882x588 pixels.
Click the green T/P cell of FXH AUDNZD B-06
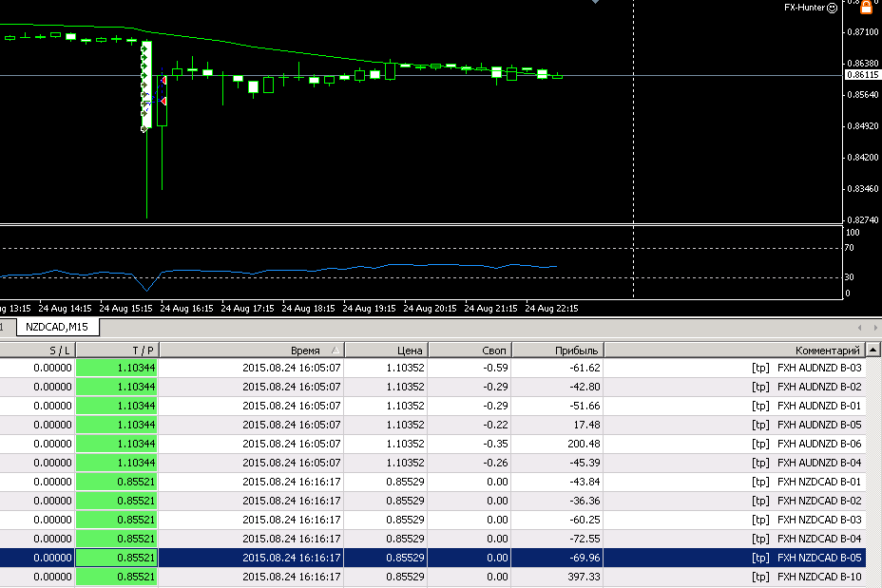(x=117, y=444)
